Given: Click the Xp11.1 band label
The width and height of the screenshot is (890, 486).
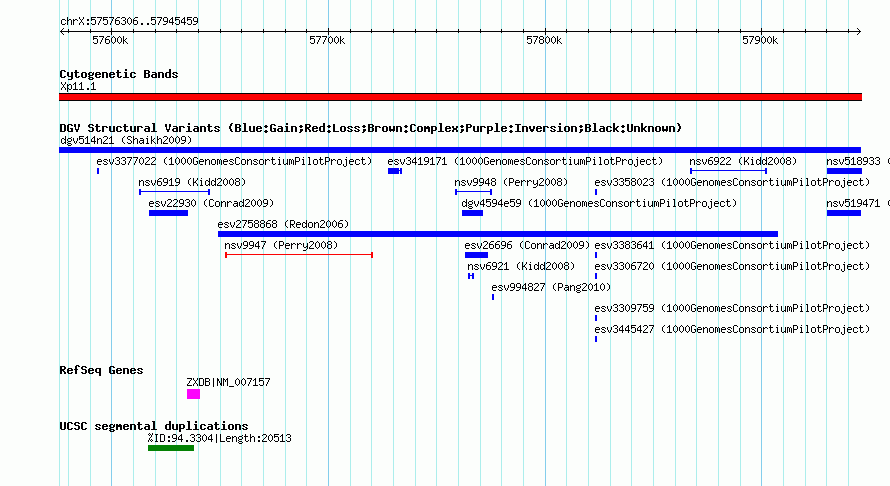Looking at the screenshot, I should tap(78, 86).
